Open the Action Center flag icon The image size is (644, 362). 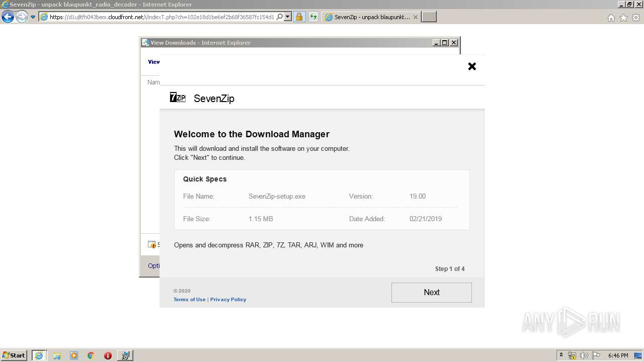pyautogui.click(x=596, y=355)
